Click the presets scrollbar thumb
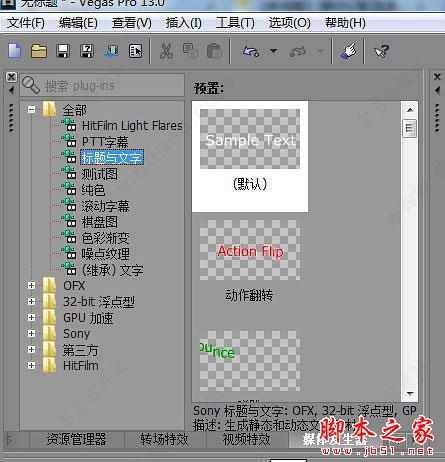This screenshot has height=462, width=445. coord(410,128)
